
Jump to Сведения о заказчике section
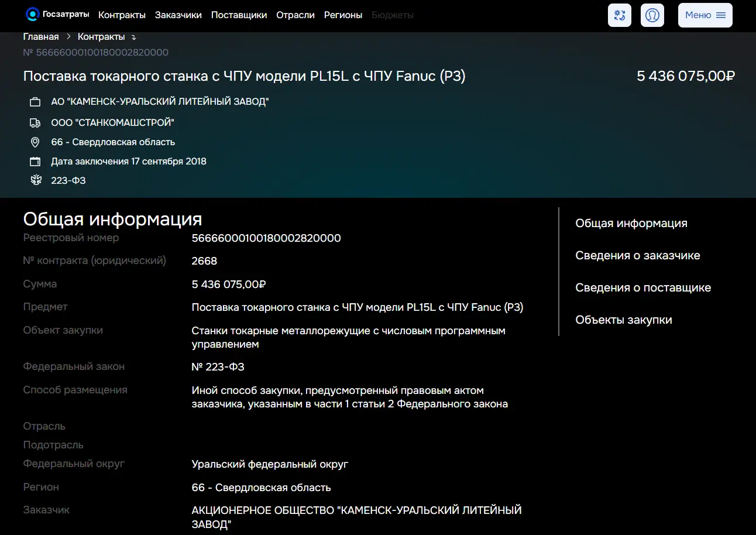pyautogui.click(x=638, y=255)
